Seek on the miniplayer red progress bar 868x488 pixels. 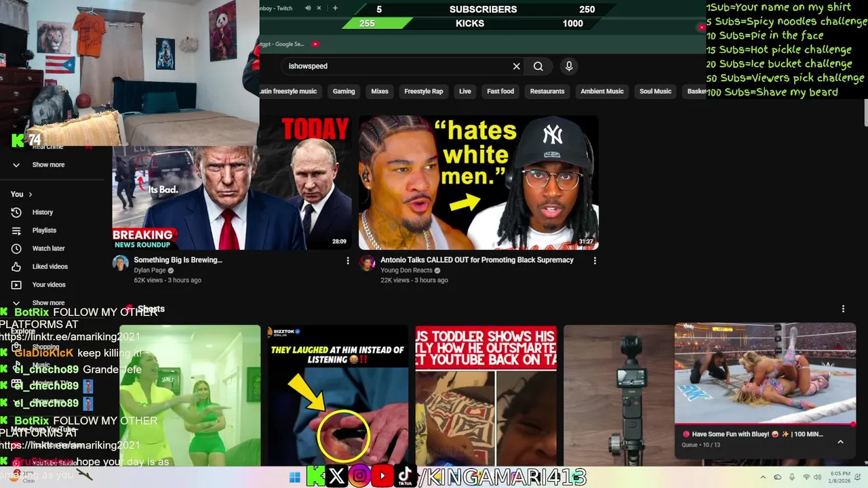coord(765,424)
